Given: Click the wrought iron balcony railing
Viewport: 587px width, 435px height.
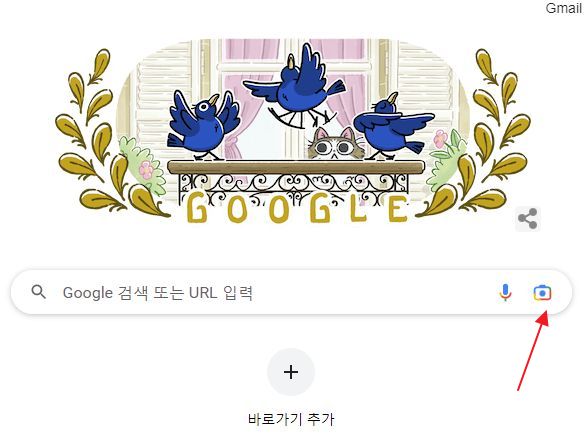Looking at the screenshot, I should (x=294, y=185).
